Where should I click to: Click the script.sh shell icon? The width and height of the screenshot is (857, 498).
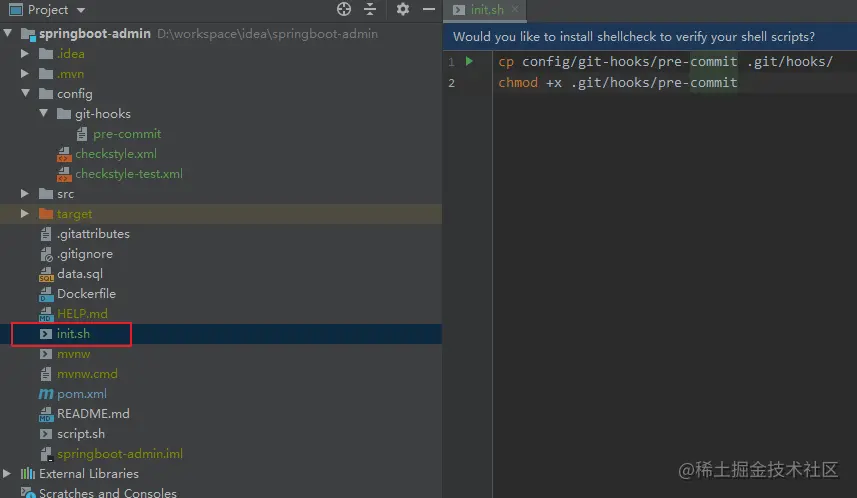pyautogui.click(x=46, y=434)
